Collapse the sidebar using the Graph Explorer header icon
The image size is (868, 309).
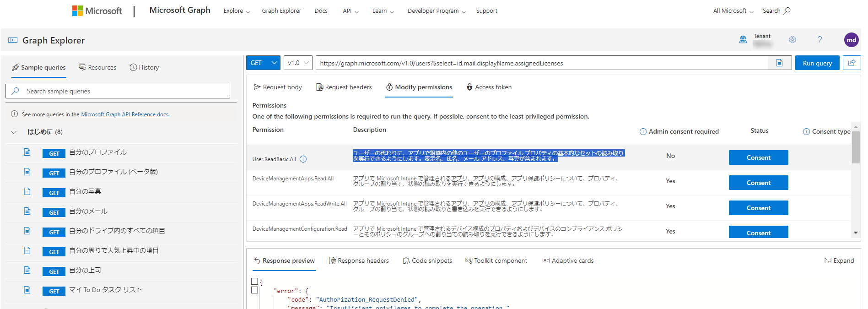pyautogui.click(x=13, y=40)
